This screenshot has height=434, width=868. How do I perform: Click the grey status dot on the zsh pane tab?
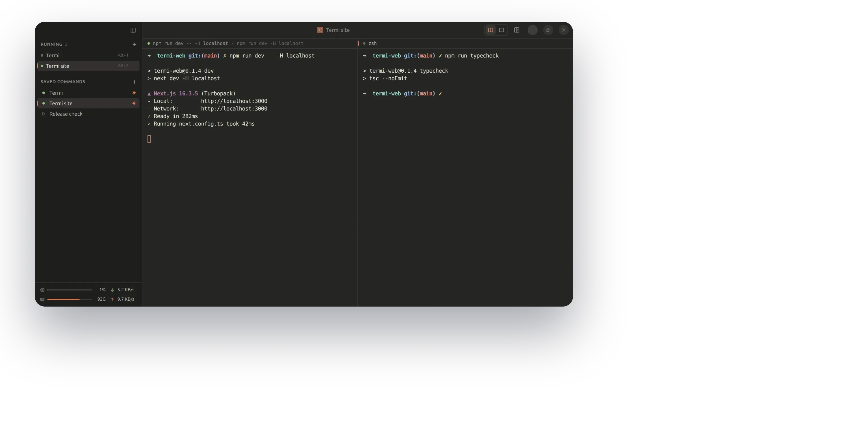364,44
